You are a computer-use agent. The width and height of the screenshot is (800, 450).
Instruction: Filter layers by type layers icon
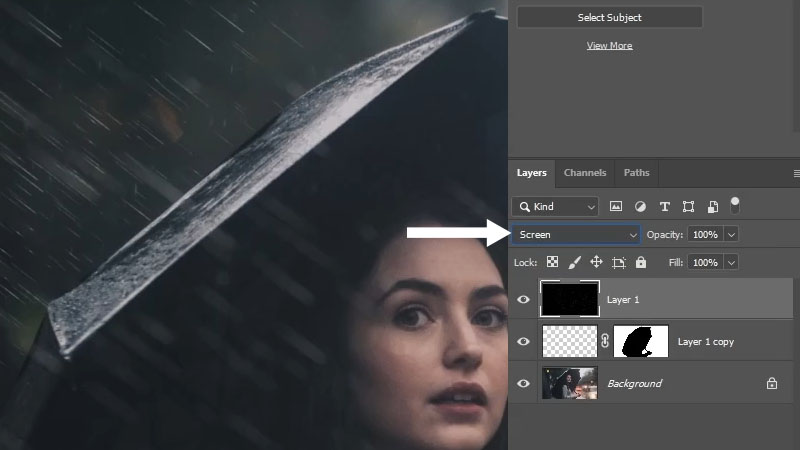[664, 206]
